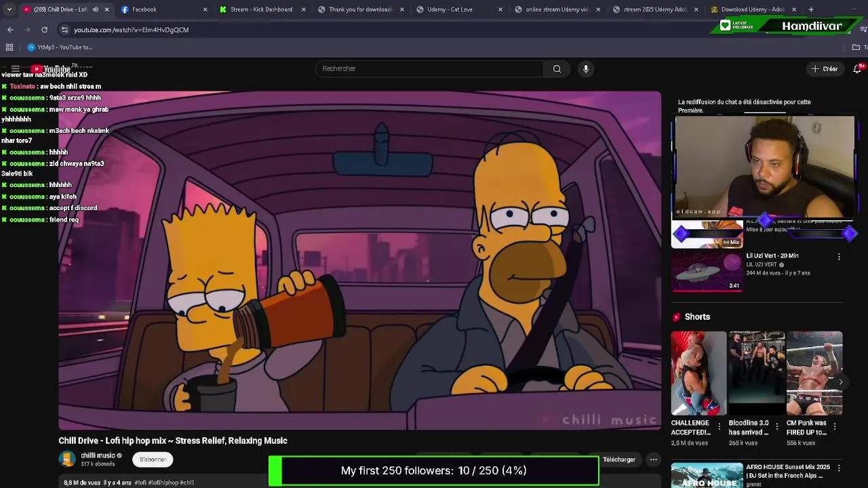868x488 pixels.
Task: Open the bookmarks folder icon at right
Action: (x=856, y=47)
